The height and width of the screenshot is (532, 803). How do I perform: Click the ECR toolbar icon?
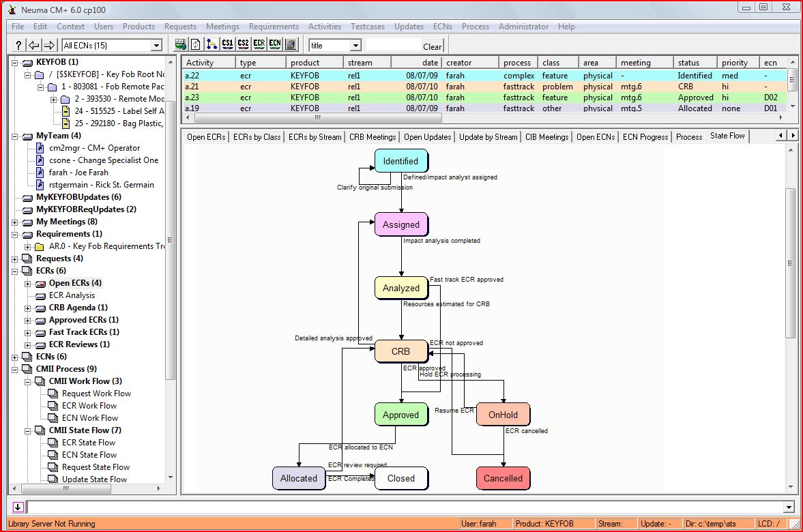point(259,45)
